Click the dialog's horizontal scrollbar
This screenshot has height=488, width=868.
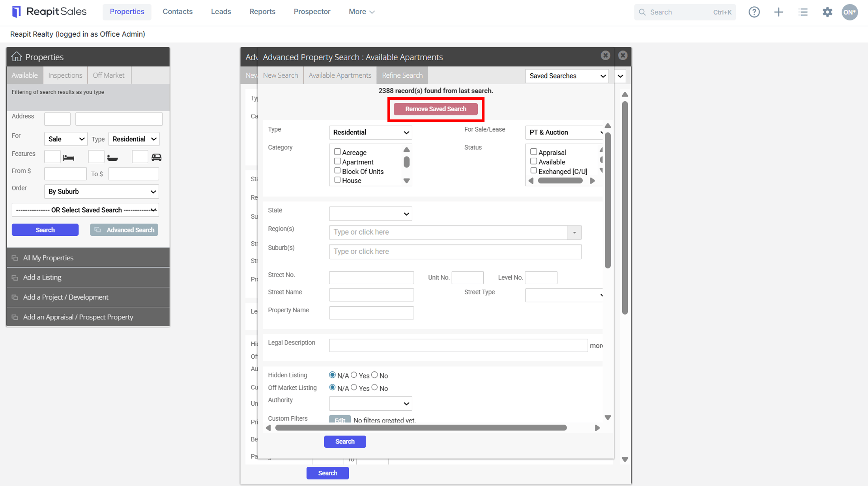pos(421,428)
